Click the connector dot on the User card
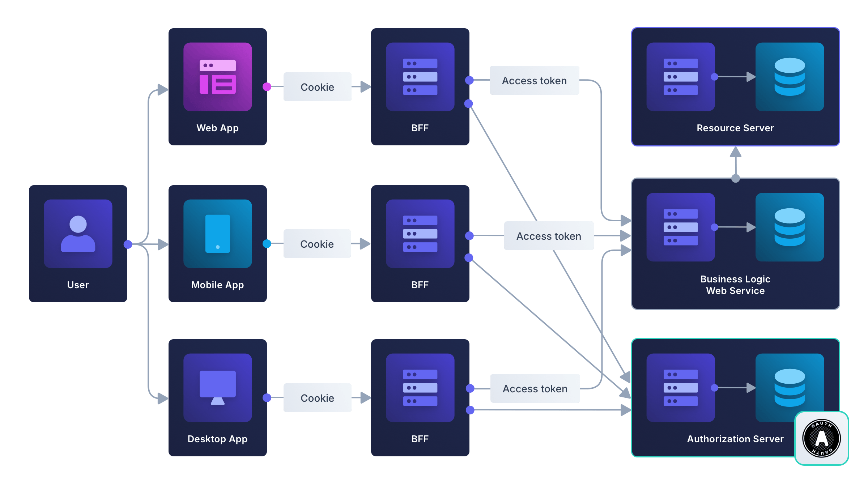The image size is (868, 486). [x=128, y=244]
